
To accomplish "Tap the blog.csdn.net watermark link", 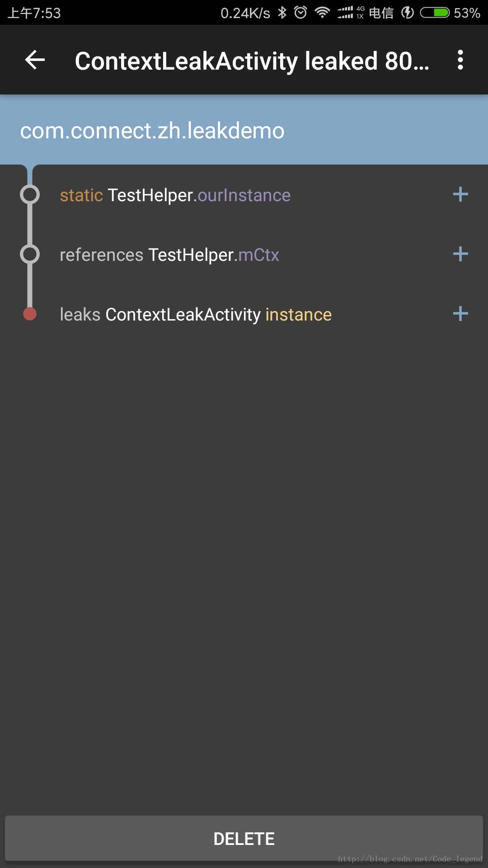I will tap(410, 859).
